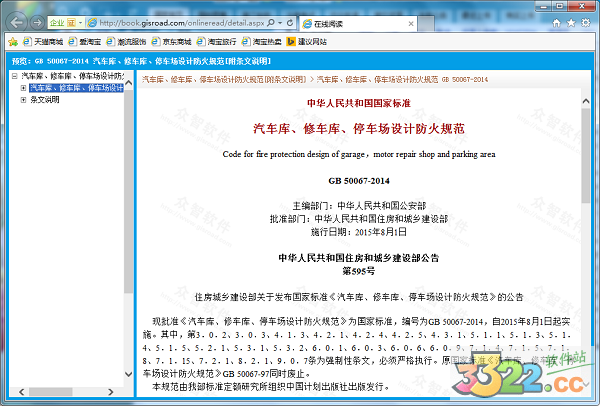Viewport: 600px width, 406px height.
Task: Click the English title Code for fire protection
Action: (x=359, y=155)
